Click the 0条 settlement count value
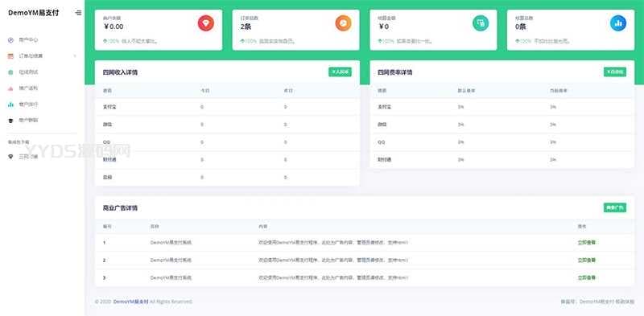Viewport: 644px width, 316px height. (x=520, y=27)
